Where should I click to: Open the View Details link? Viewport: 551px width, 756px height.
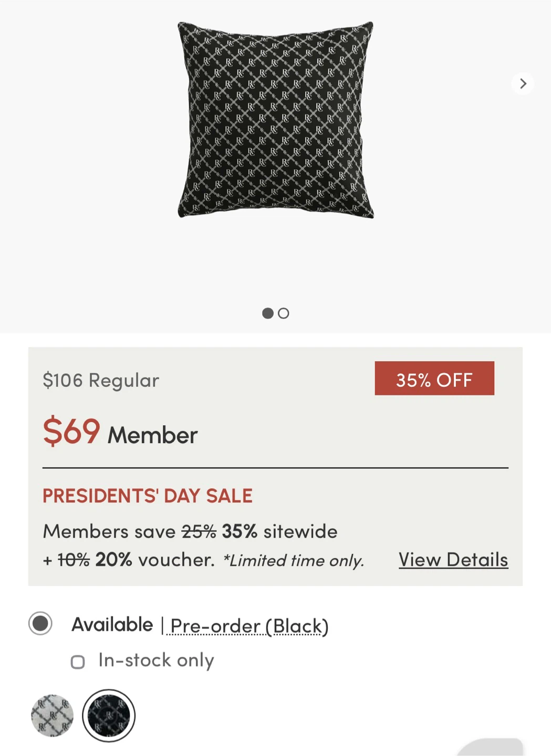coord(453,560)
